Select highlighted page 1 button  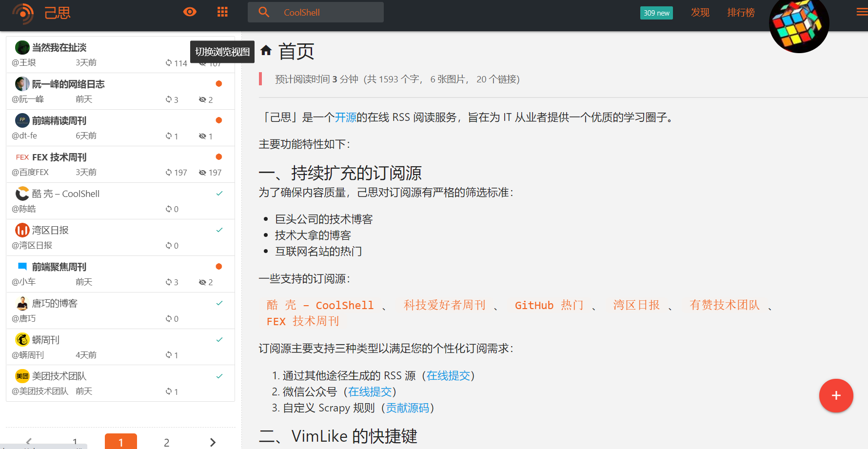point(121,441)
